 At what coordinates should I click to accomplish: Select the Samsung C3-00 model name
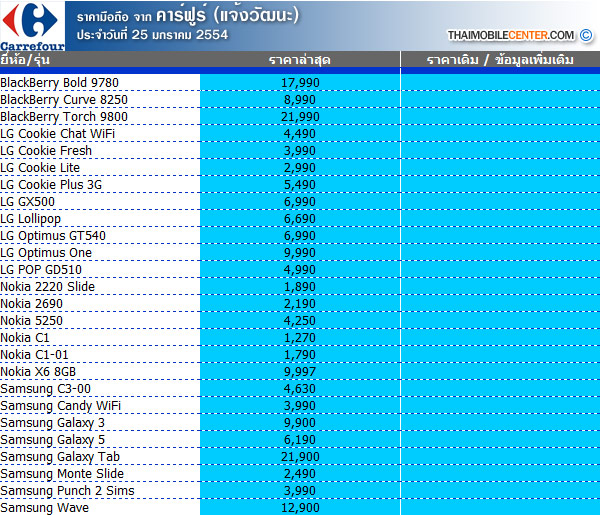[46, 389]
